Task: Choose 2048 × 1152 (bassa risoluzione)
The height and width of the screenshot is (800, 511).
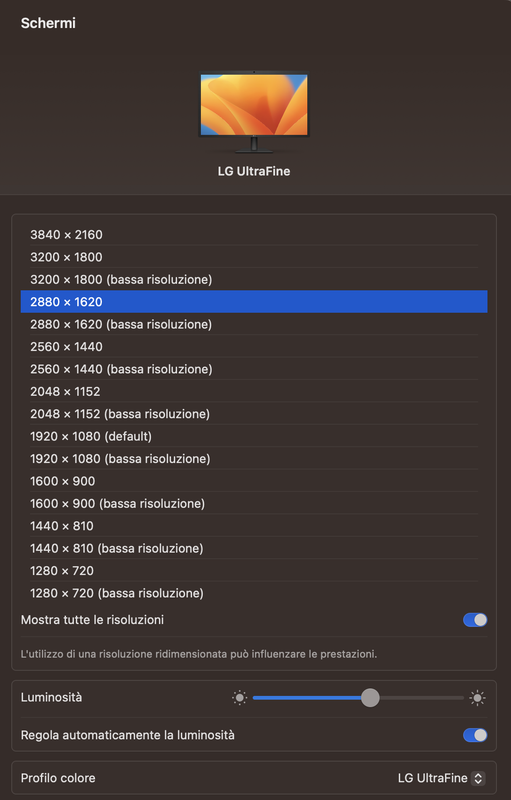Action: point(254,414)
